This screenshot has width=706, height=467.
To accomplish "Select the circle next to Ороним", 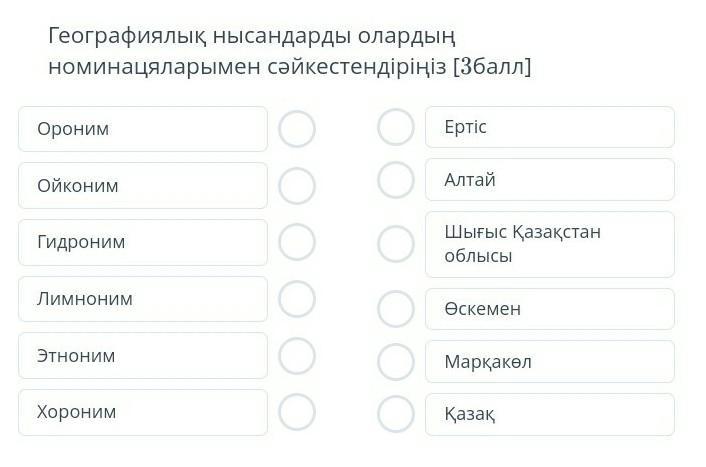I will (x=297, y=129).
